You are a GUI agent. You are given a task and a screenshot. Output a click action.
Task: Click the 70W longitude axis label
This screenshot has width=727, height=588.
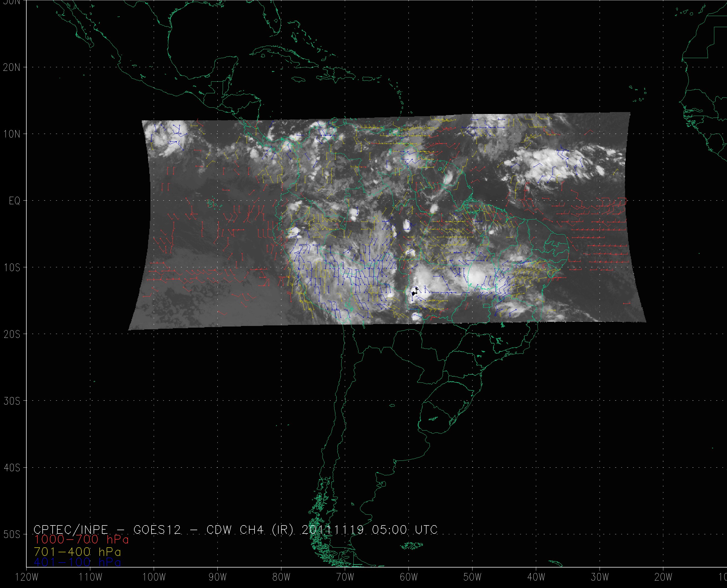[345, 577]
